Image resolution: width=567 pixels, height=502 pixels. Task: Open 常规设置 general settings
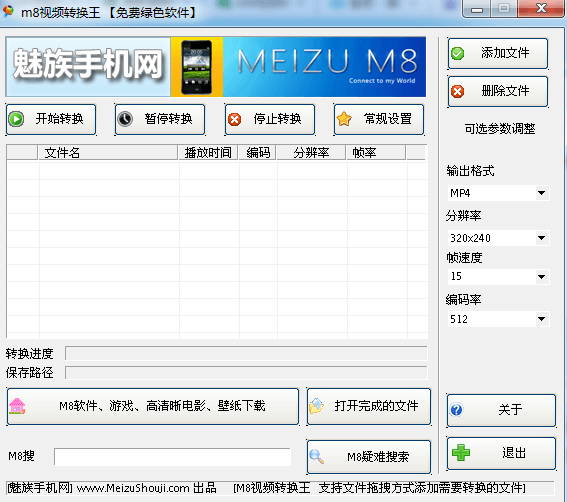pos(379,119)
